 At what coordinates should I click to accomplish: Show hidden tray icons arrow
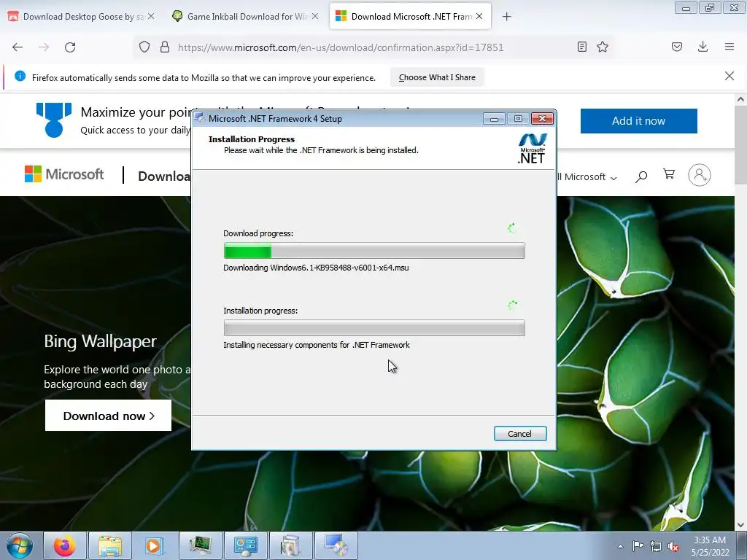pos(620,546)
